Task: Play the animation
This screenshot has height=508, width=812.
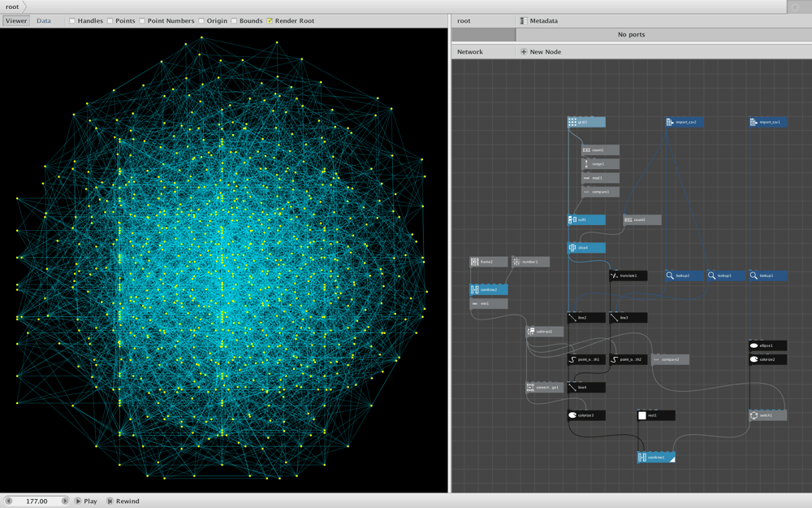Action: [x=86, y=501]
